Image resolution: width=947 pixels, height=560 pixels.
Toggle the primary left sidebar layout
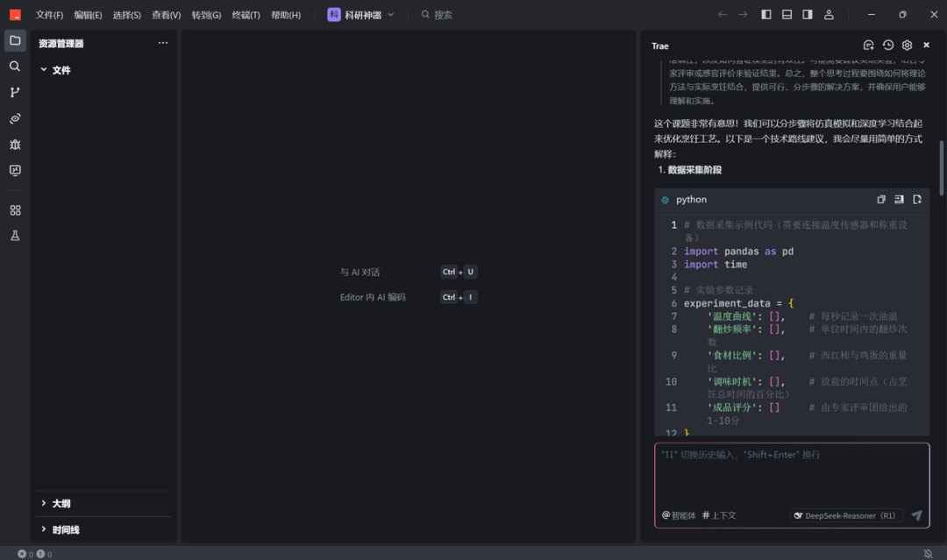pos(765,15)
